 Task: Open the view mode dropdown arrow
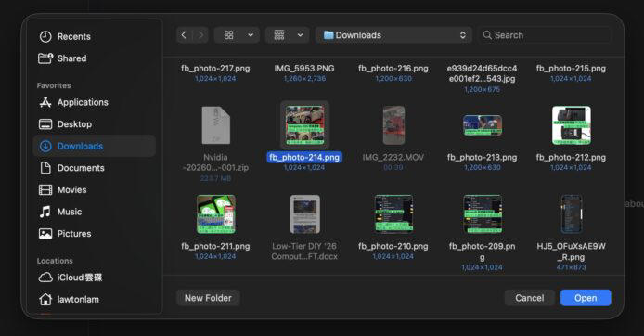[x=251, y=35]
